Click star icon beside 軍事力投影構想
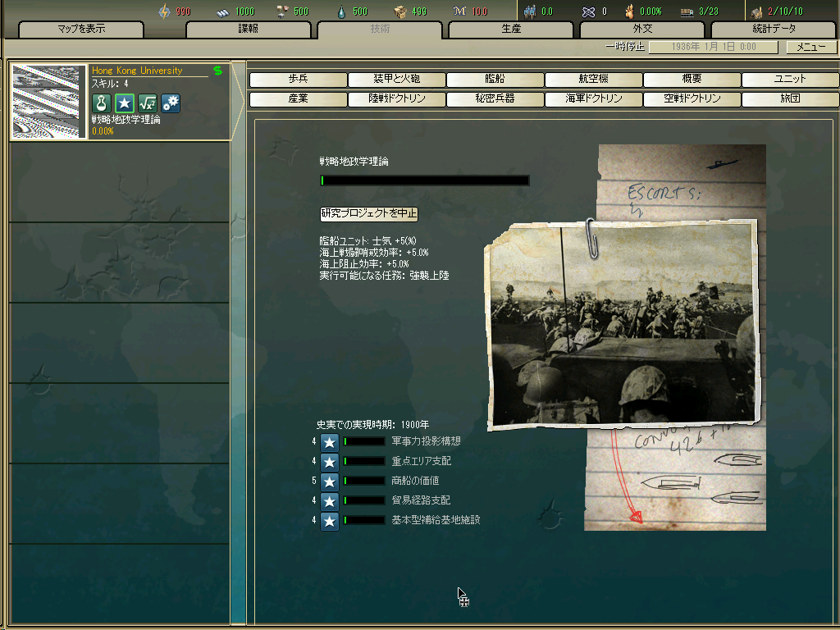This screenshot has width=840, height=630. pyautogui.click(x=330, y=442)
